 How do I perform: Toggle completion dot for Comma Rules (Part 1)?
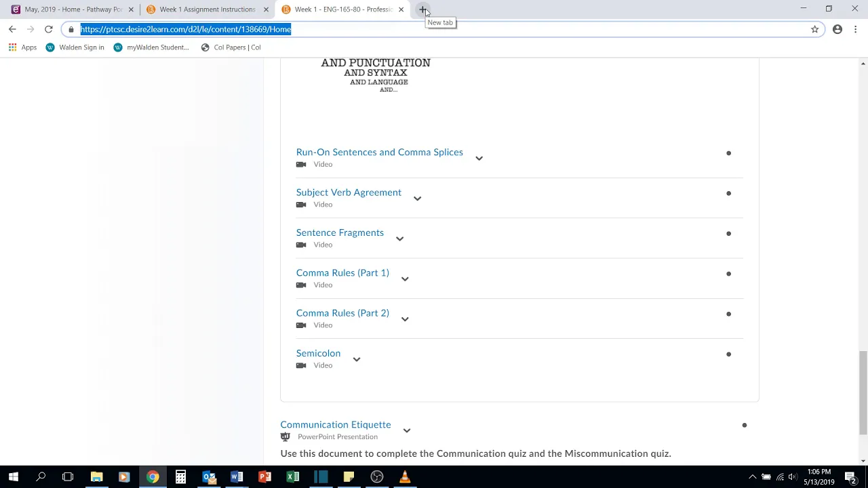coord(728,274)
